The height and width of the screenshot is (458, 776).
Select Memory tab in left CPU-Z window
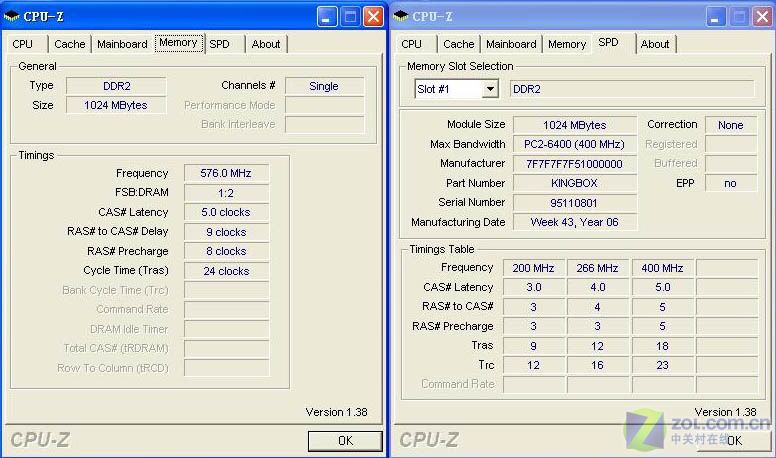(179, 43)
